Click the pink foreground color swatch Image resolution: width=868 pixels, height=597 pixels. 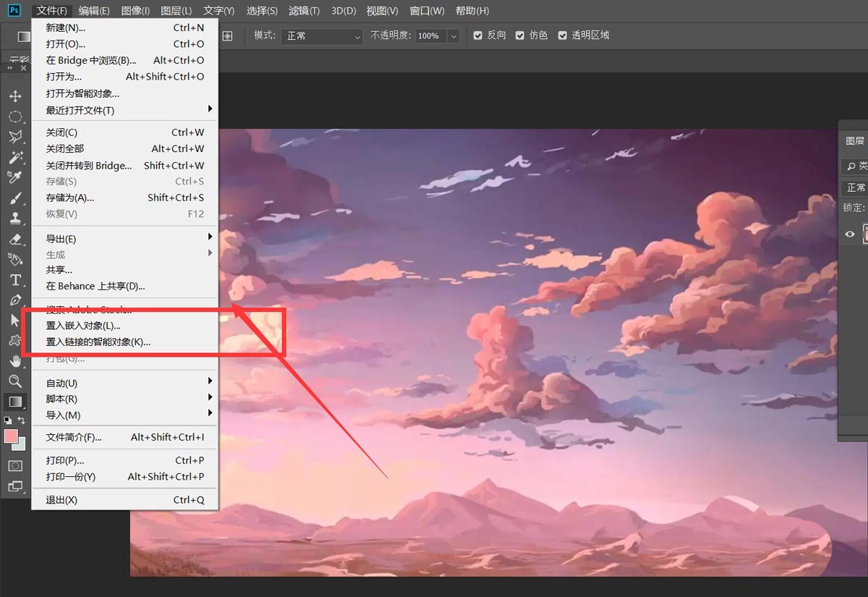tap(11, 436)
